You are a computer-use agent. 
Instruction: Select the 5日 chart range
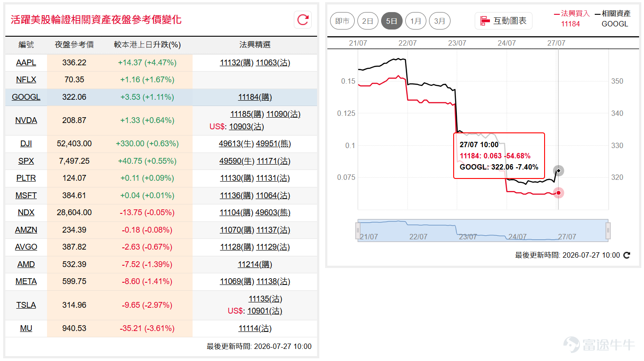391,21
